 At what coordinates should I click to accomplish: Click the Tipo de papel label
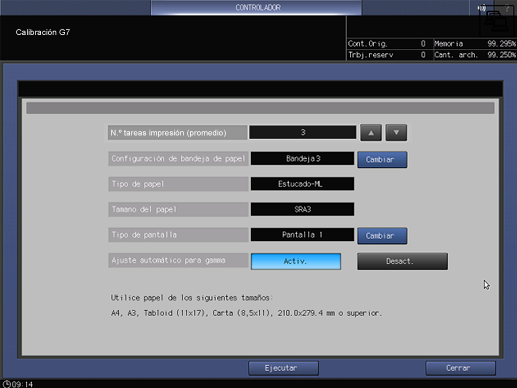point(178,184)
